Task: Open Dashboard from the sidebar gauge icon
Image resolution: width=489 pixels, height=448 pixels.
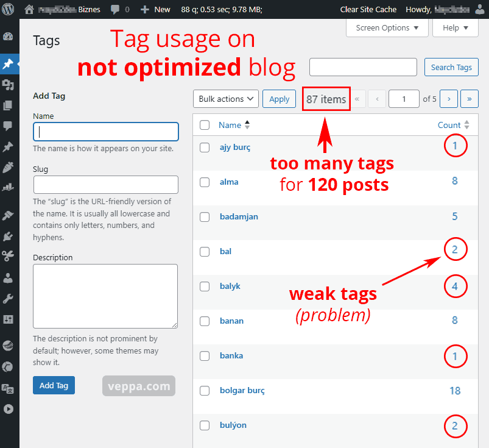Action: (8, 37)
